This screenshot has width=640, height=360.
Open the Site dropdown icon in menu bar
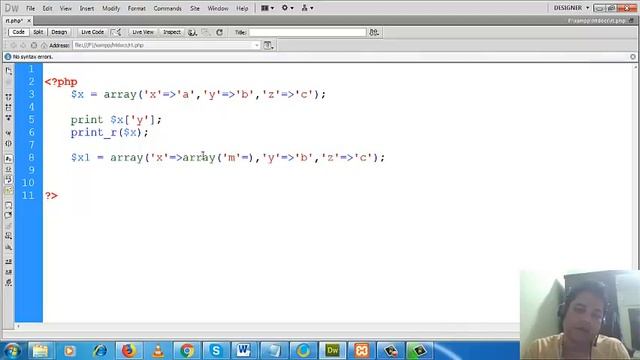point(307,8)
